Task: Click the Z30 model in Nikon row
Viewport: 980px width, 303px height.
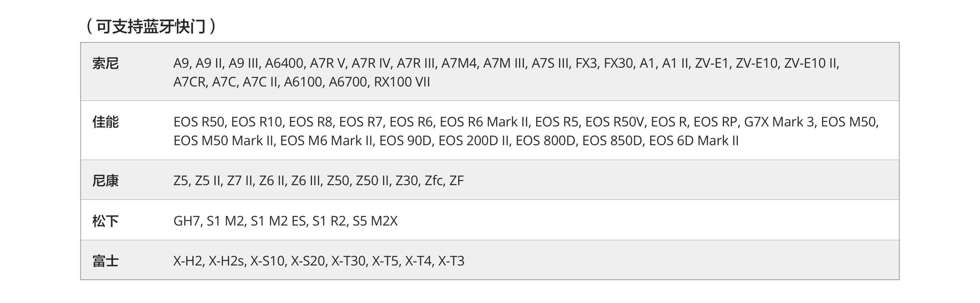Action: (x=407, y=181)
